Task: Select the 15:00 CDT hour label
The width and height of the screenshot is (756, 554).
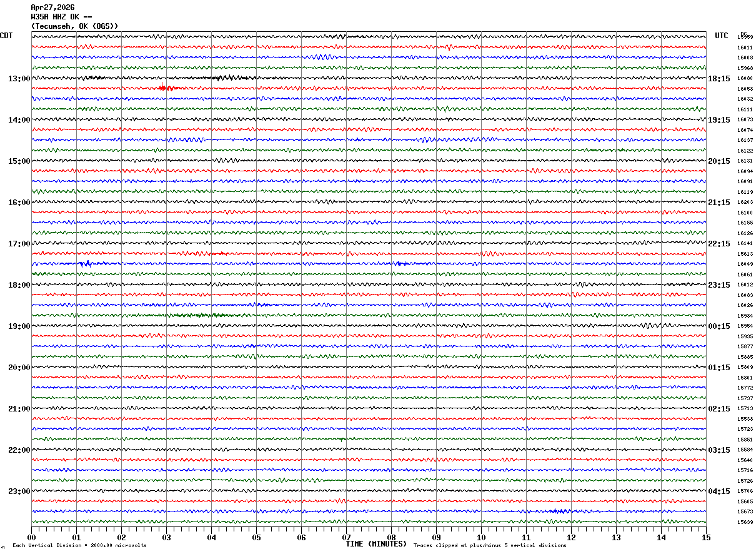Action: pos(19,161)
